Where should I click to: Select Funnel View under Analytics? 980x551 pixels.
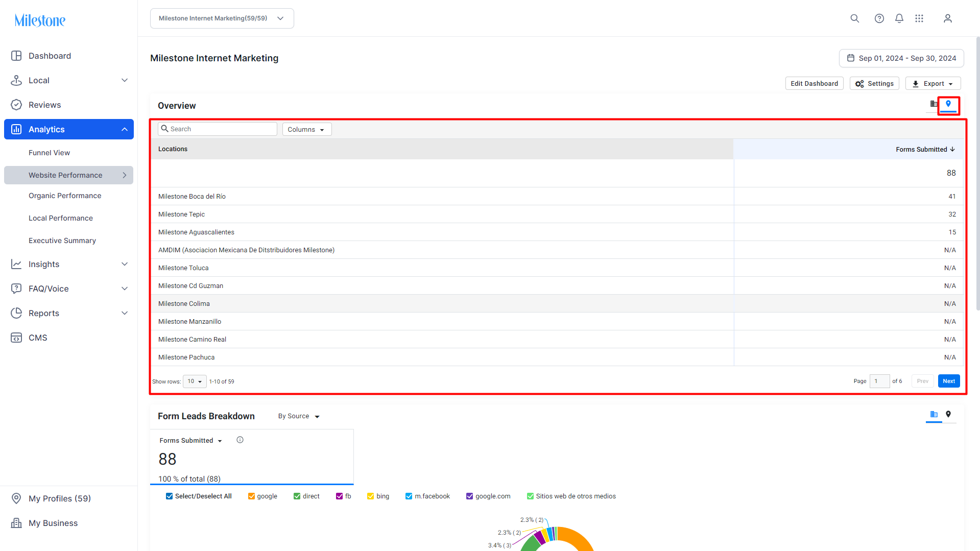[49, 153]
